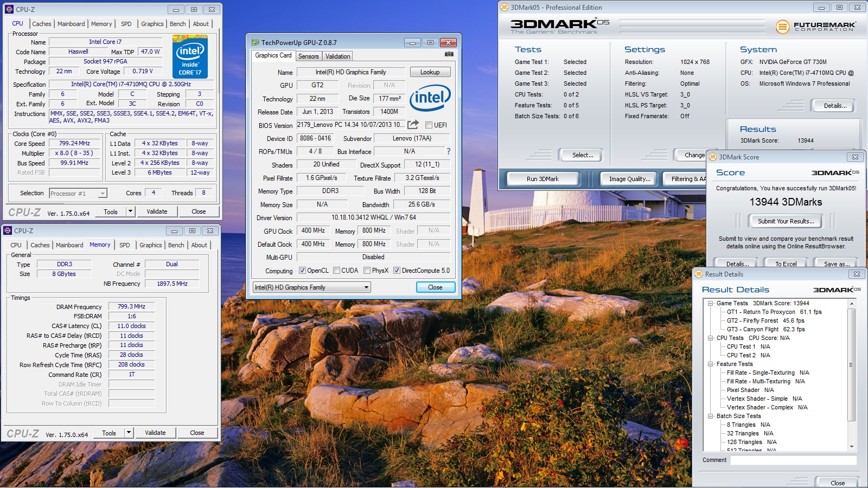
Task: Click the Futuremark Corporation logo
Action: (815, 26)
